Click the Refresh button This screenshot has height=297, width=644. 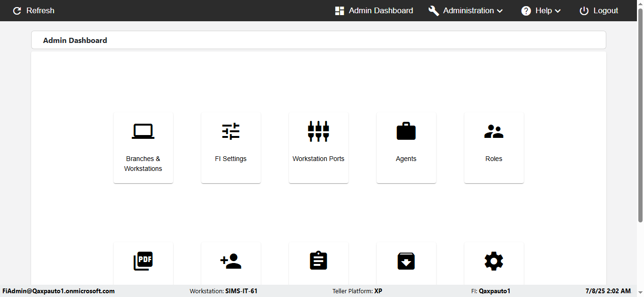click(x=33, y=10)
